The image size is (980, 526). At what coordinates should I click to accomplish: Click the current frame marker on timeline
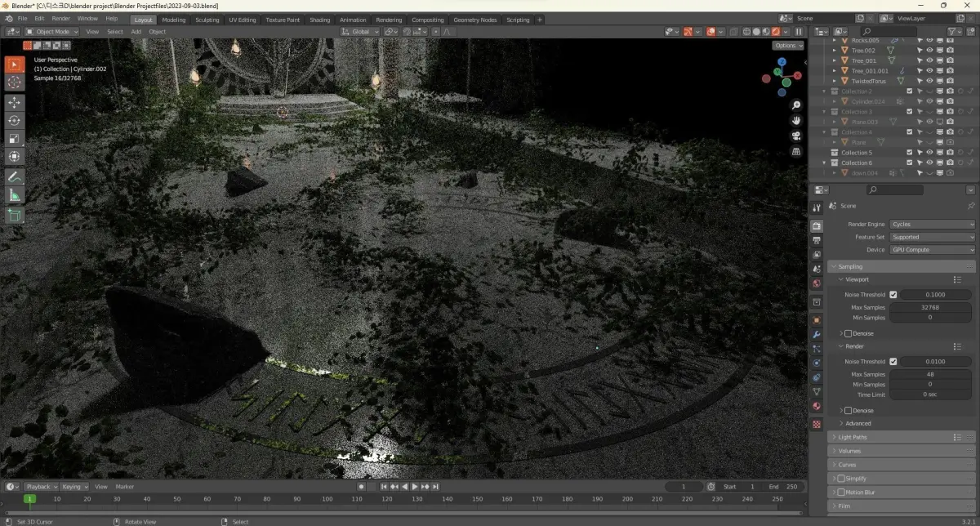[x=29, y=498]
